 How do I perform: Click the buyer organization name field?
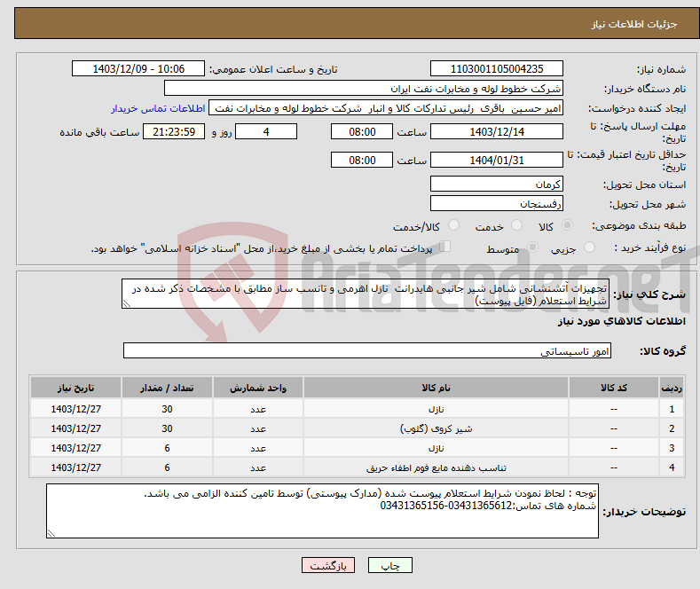[364, 89]
